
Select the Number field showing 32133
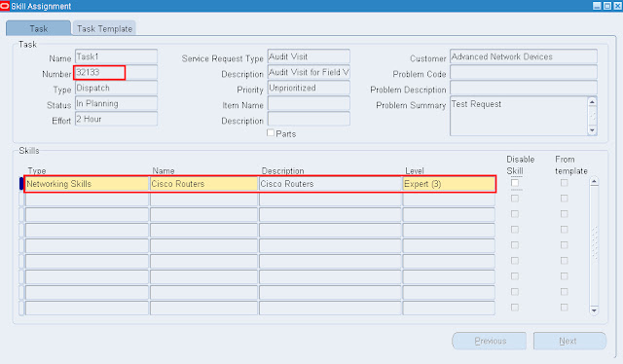click(x=116, y=72)
